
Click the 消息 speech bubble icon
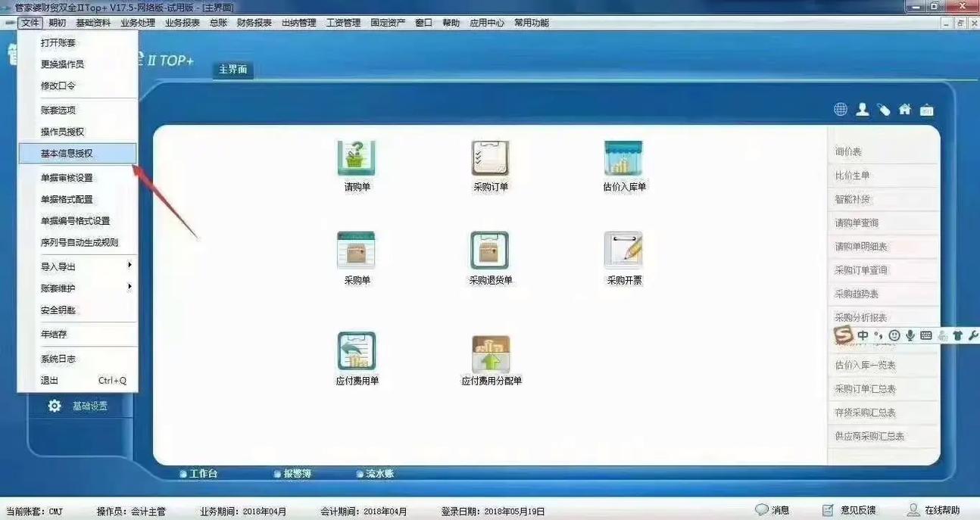point(761,510)
